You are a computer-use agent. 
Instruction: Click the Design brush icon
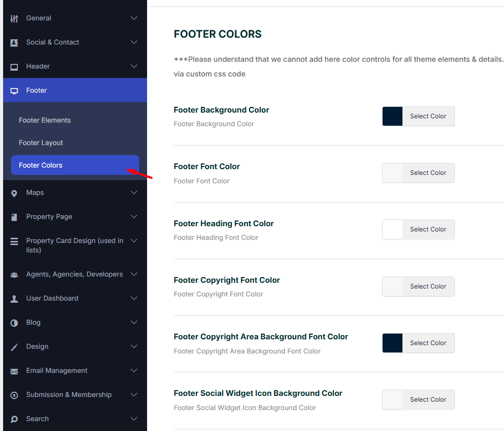tap(14, 347)
